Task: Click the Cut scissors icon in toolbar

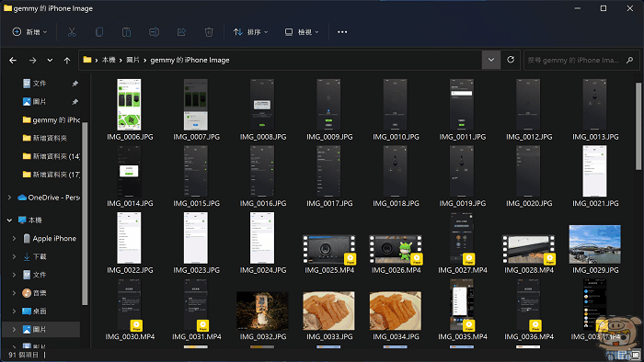Action: pyautogui.click(x=72, y=32)
